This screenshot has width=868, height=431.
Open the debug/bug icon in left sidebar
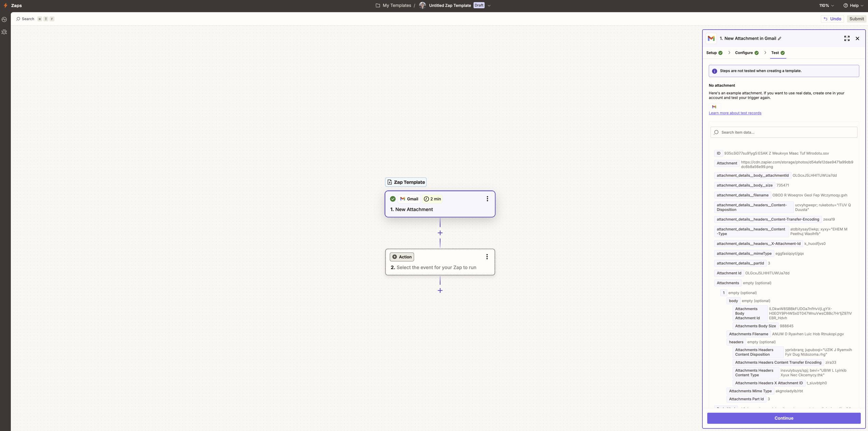[4, 32]
